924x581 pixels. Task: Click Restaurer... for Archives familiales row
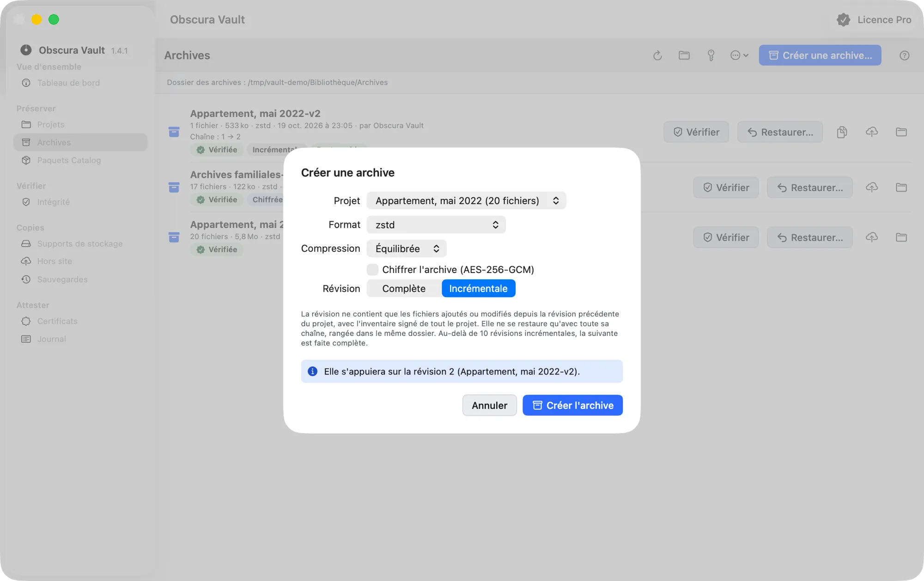[810, 188]
